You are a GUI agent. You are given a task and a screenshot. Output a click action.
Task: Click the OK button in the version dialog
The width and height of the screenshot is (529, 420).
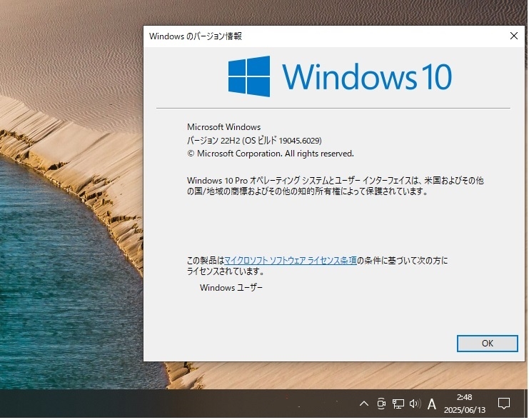click(x=487, y=344)
